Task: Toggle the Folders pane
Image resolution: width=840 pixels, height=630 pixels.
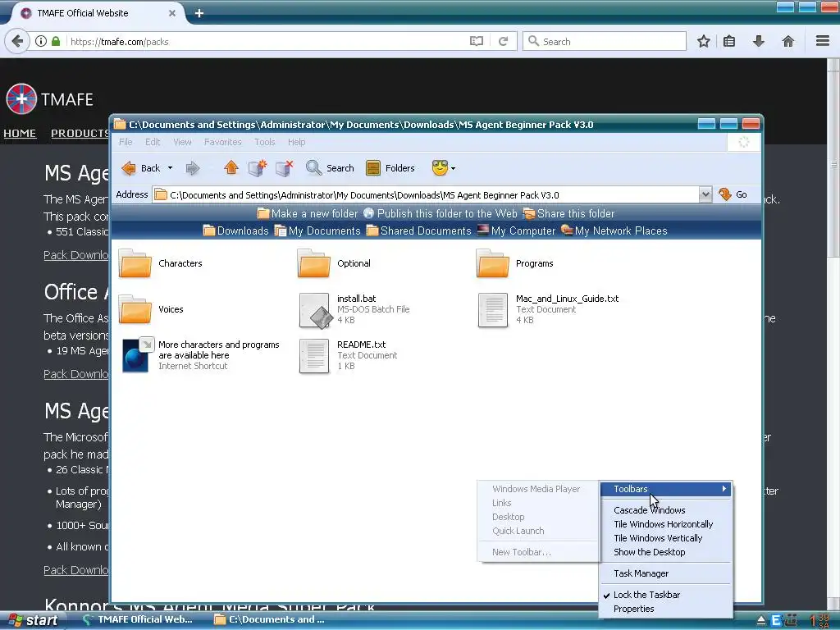Action: click(x=390, y=168)
